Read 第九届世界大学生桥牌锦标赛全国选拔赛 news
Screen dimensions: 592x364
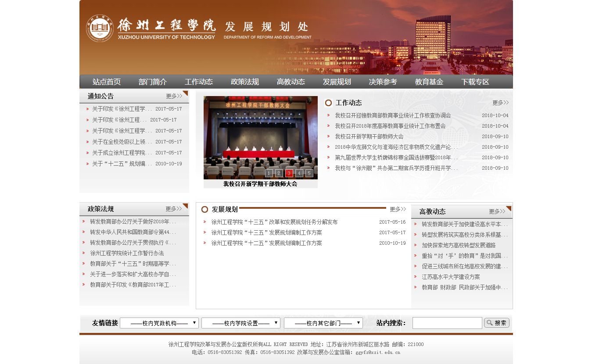click(396, 157)
